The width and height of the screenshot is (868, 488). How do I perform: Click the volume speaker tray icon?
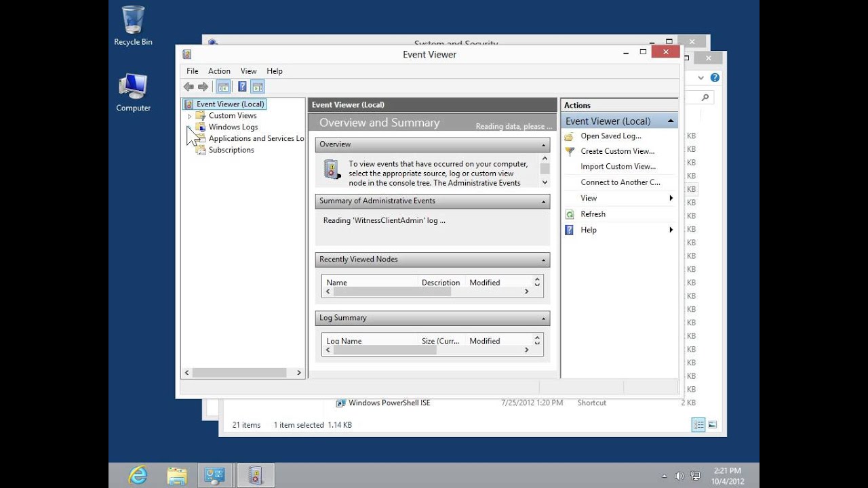point(679,476)
